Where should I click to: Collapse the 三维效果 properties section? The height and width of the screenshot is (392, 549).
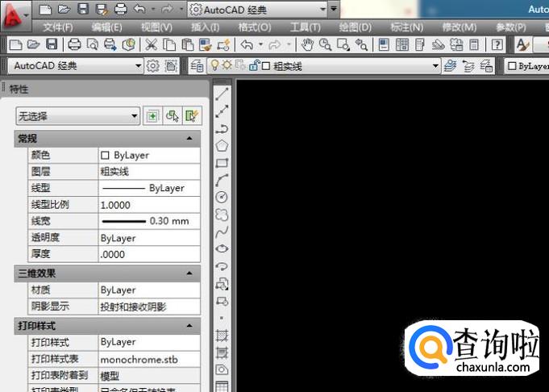click(189, 273)
